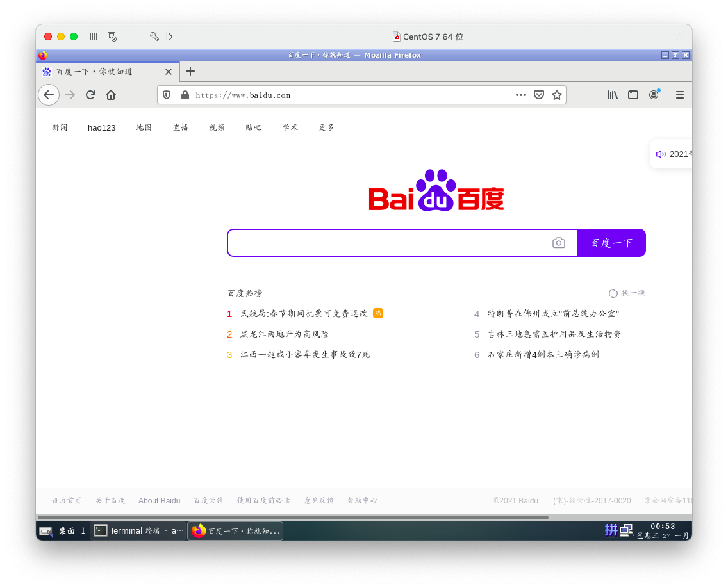Bookmark this page with star
Screen dimensions: 728x588
pyautogui.click(x=557, y=95)
